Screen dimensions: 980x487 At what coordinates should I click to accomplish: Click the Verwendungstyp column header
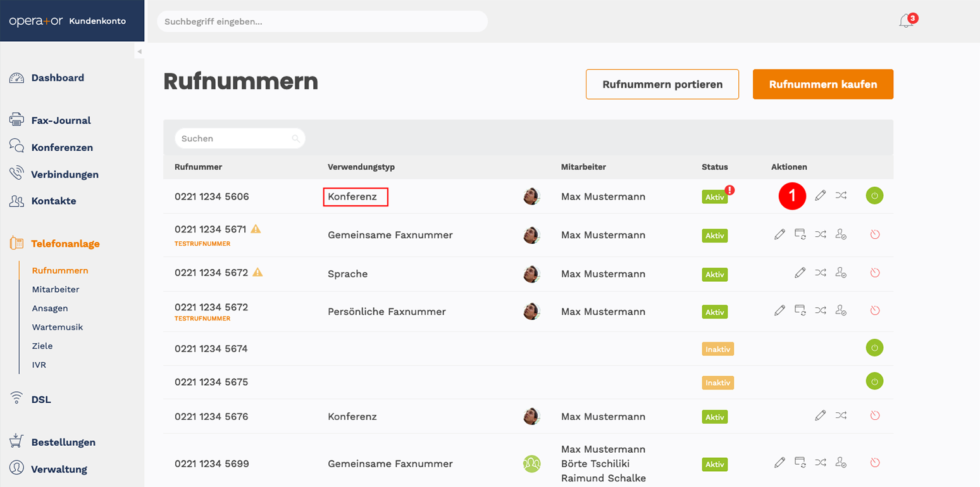[361, 167]
